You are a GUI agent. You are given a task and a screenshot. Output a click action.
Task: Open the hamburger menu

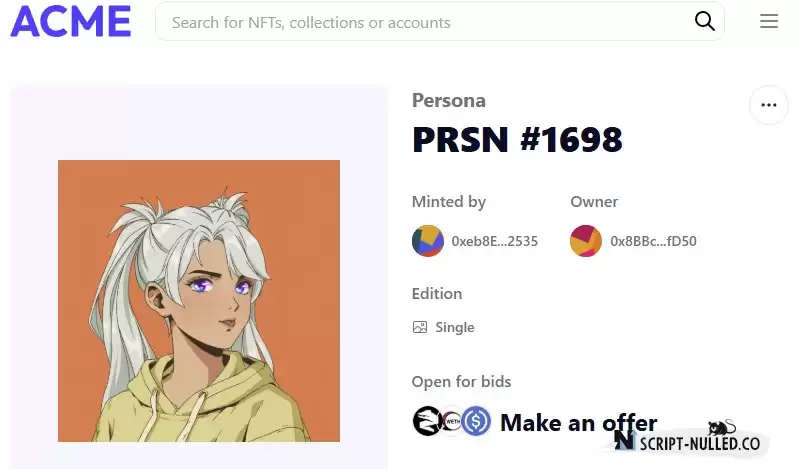tap(769, 21)
